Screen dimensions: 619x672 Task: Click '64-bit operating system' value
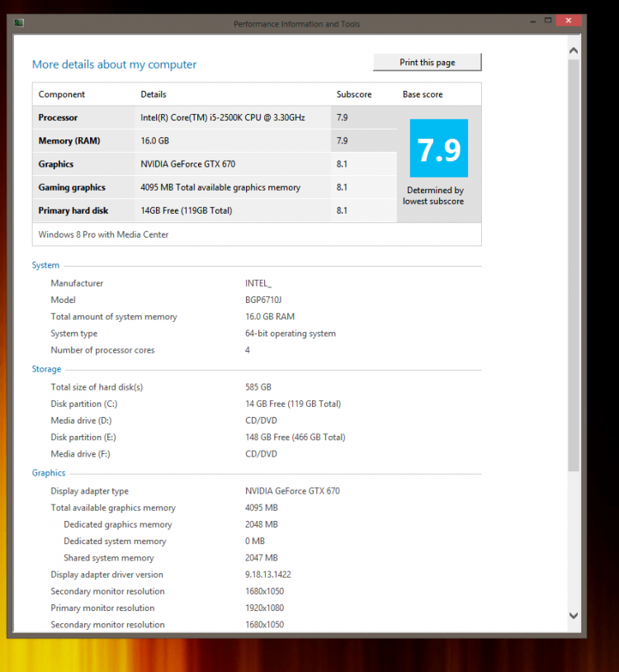coord(291,334)
